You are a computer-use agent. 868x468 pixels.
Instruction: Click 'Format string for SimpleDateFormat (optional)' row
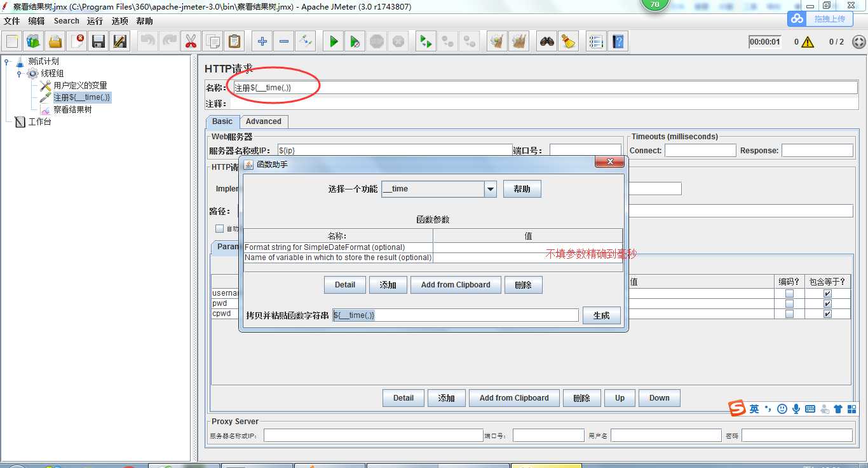click(x=433, y=247)
